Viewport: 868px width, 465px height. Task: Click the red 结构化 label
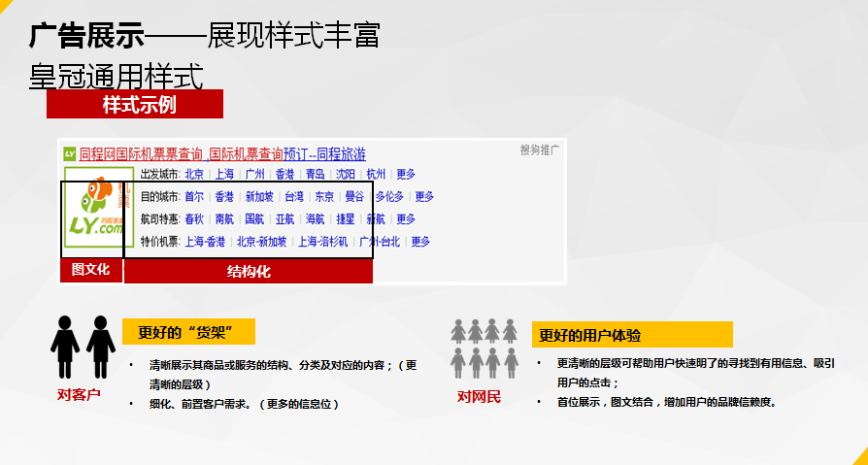[x=249, y=272]
